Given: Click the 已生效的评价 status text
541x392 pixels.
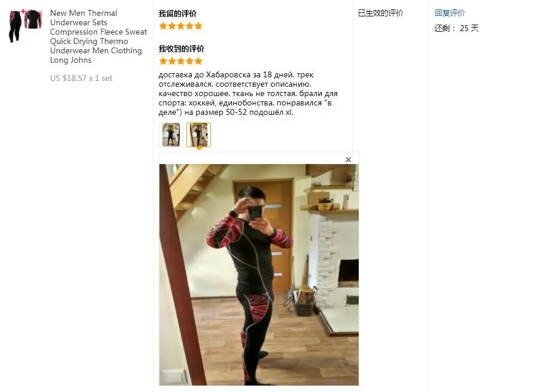Looking at the screenshot, I should pyautogui.click(x=380, y=13).
